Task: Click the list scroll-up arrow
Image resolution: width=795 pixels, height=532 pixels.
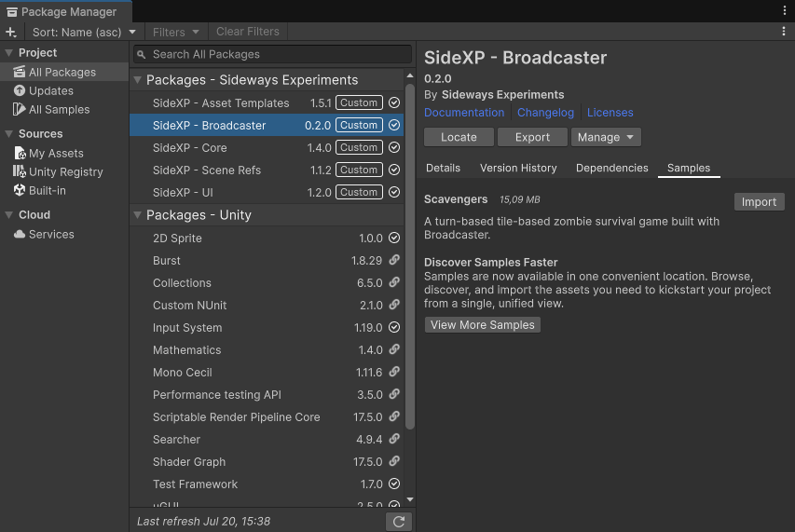Action: [410, 75]
